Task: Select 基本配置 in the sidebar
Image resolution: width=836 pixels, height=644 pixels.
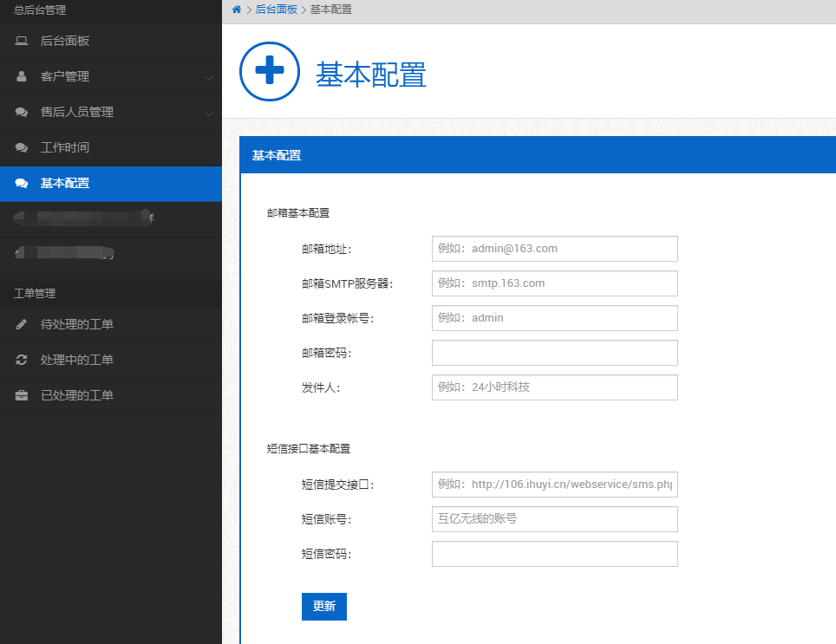Action: click(x=111, y=184)
